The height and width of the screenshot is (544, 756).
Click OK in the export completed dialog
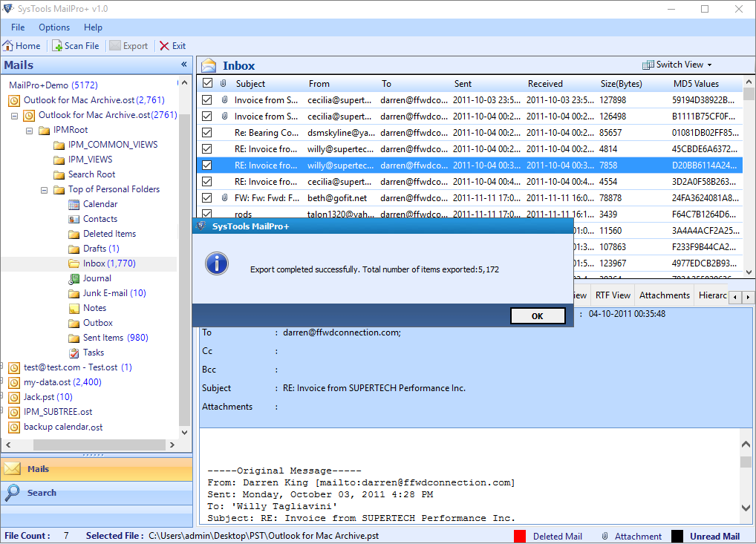(x=538, y=316)
